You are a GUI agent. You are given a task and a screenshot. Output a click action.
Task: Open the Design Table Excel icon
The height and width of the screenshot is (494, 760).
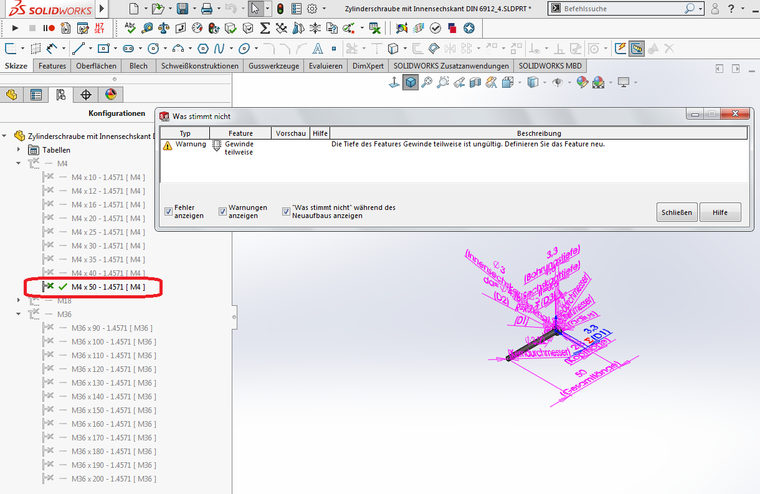click(375, 28)
